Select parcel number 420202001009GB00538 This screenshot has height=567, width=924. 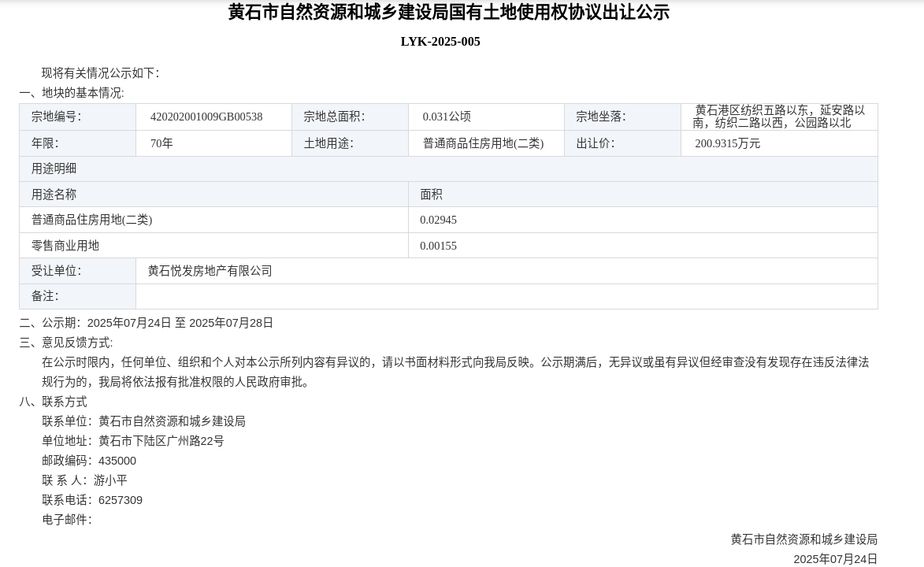[206, 117]
